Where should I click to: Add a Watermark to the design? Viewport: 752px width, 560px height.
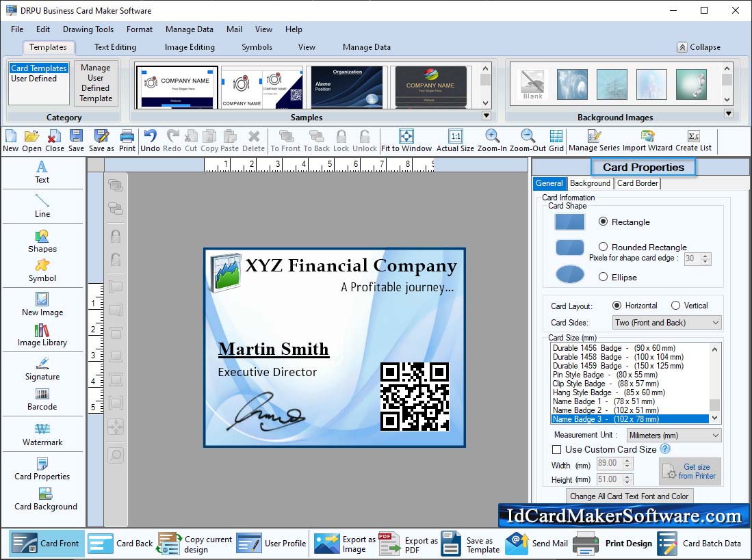[42, 434]
